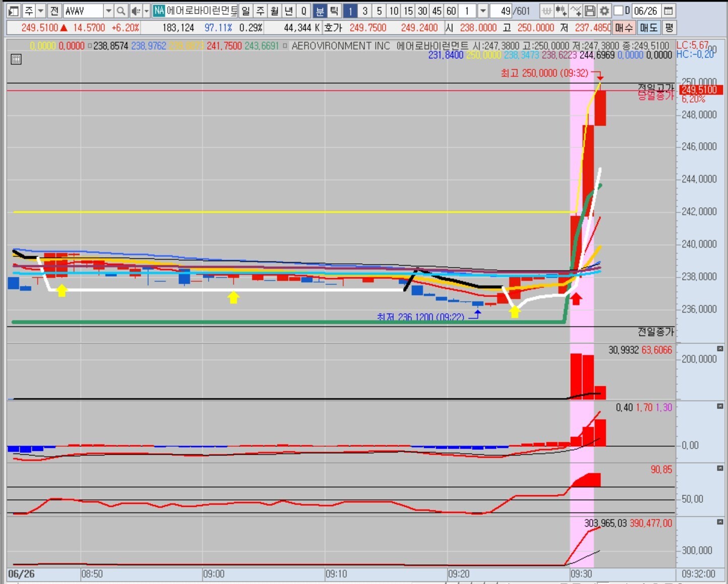This screenshot has height=584, width=728.
Task: Click the square marker before AEROVIRONMENT INC
Action: point(285,46)
